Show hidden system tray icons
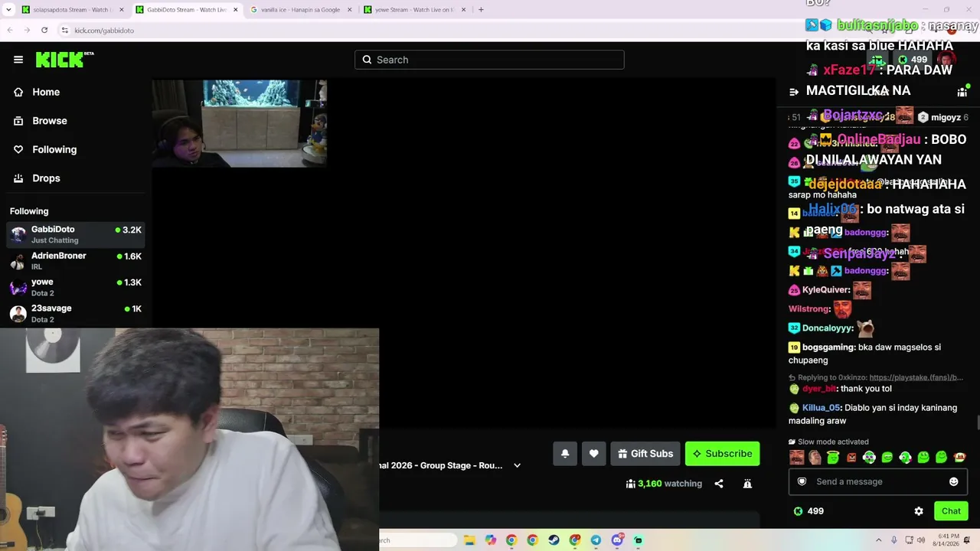The image size is (980, 551). tap(878, 540)
